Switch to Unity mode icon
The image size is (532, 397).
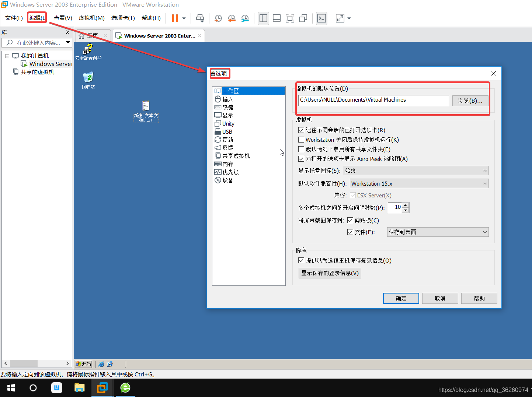(x=303, y=18)
